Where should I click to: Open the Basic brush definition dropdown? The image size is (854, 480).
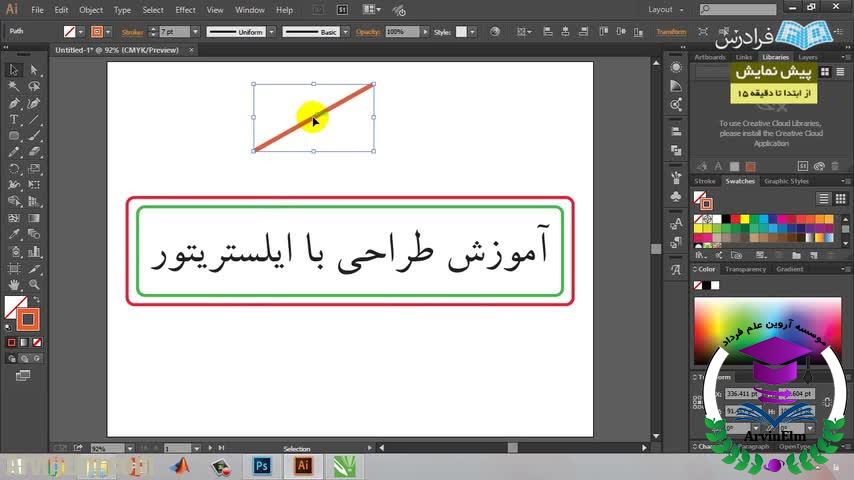pyautogui.click(x=345, y=32)
